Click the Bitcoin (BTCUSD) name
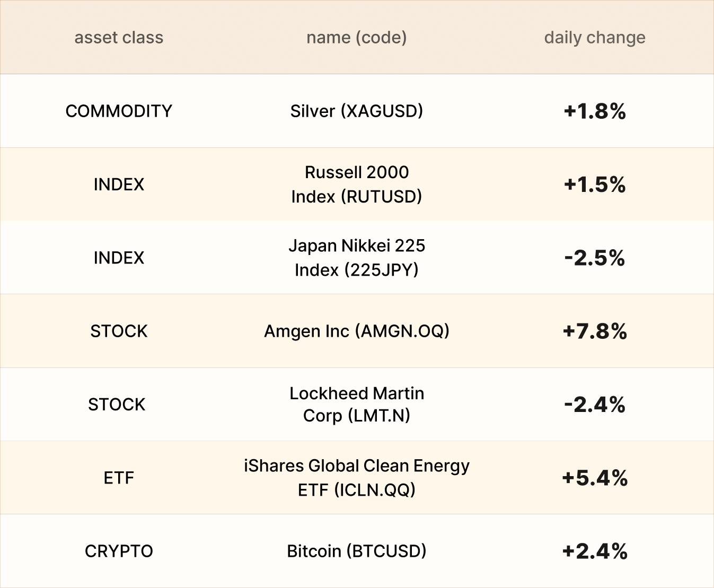 tap(356, 551)
